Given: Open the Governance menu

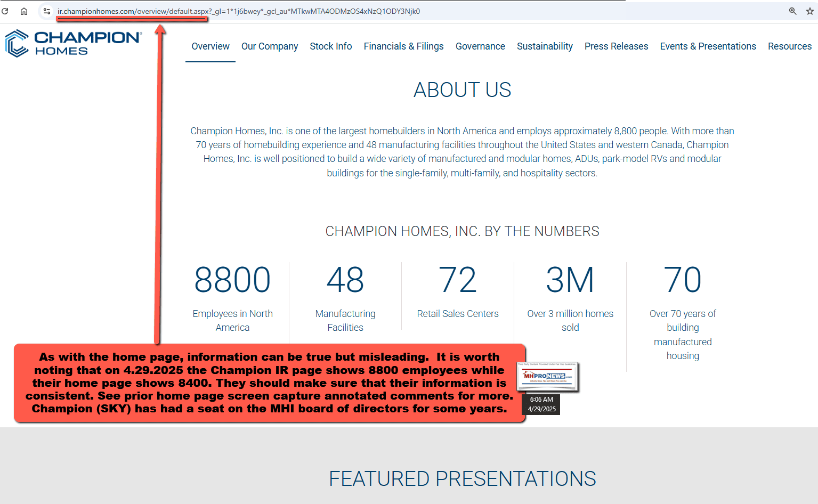Looking at the screenshot, I should (480, 46).
